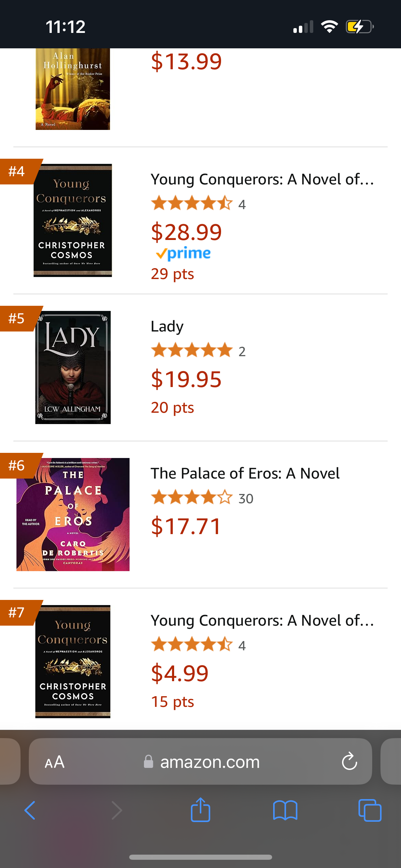Open The Palace of Eros title
401x868 pixels.
pos(245,473)
